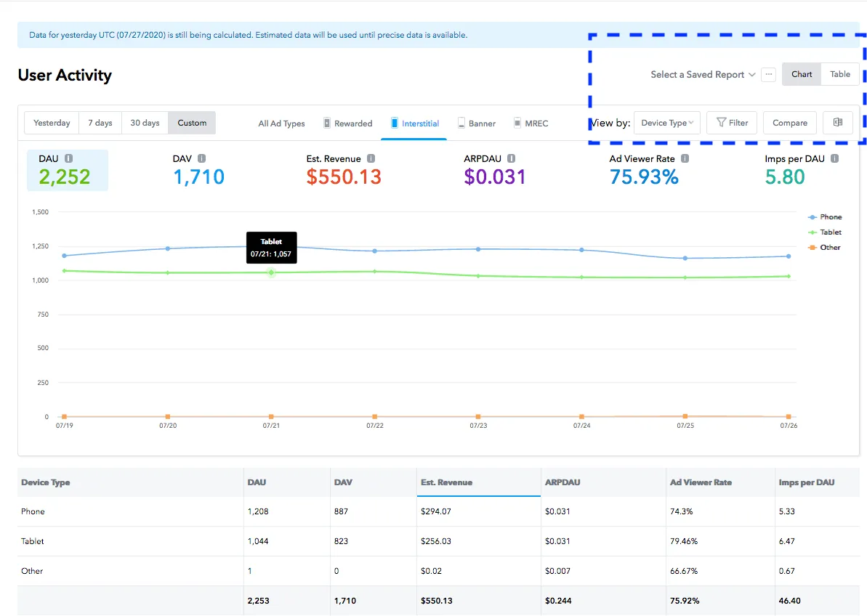
Task: Click the Imps per DAU info icon
Action: [835, 158]
